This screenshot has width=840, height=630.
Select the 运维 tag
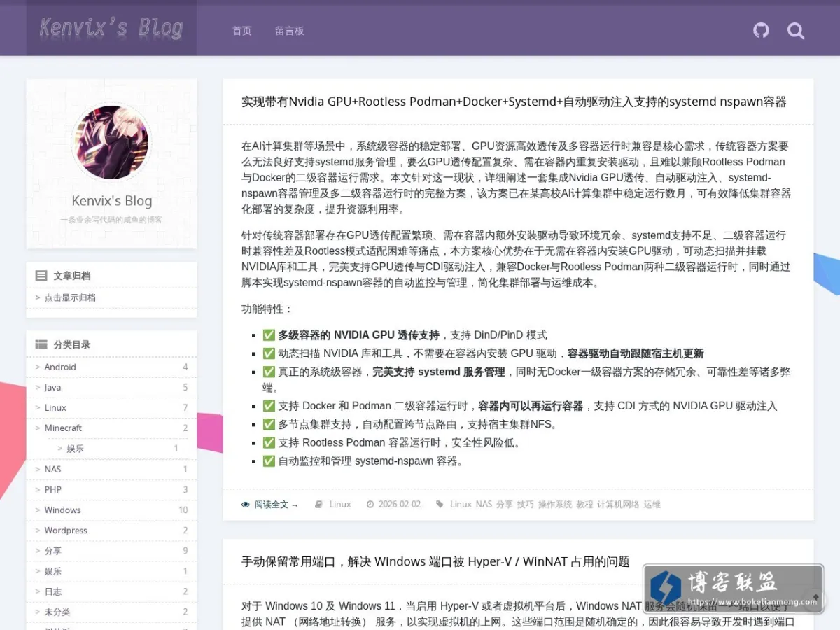[652, 504]
